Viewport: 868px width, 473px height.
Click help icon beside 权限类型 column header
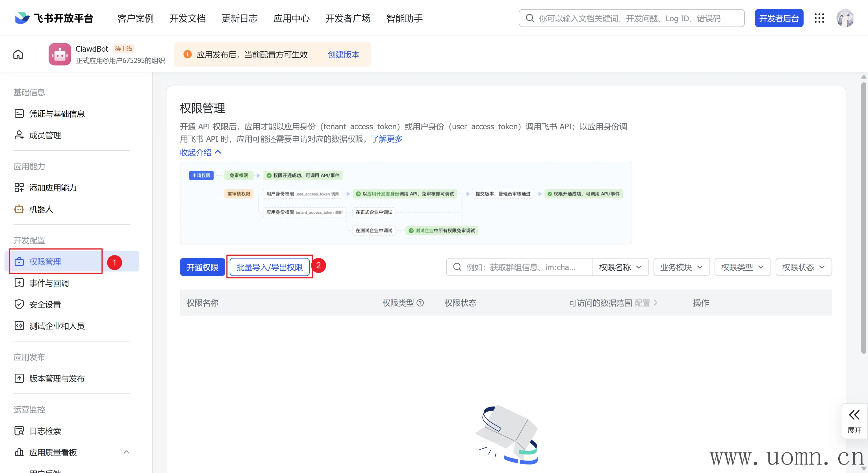(420, 303)
